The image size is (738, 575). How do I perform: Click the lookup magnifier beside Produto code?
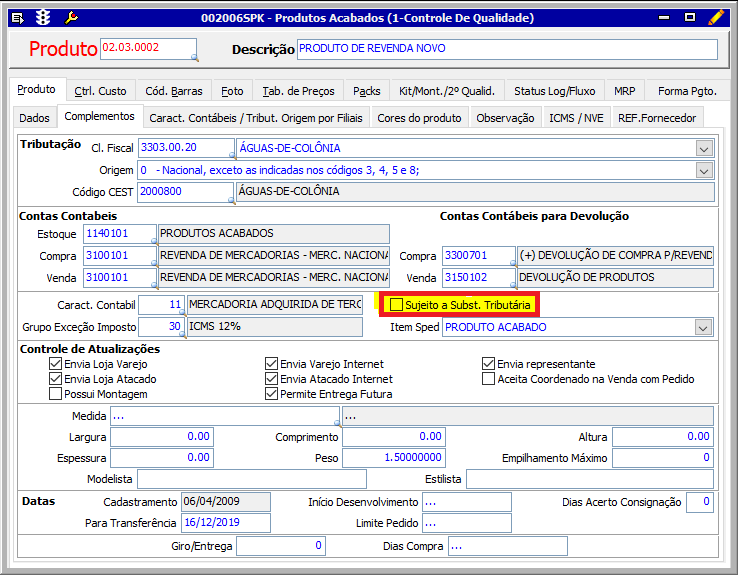[192, 57]
